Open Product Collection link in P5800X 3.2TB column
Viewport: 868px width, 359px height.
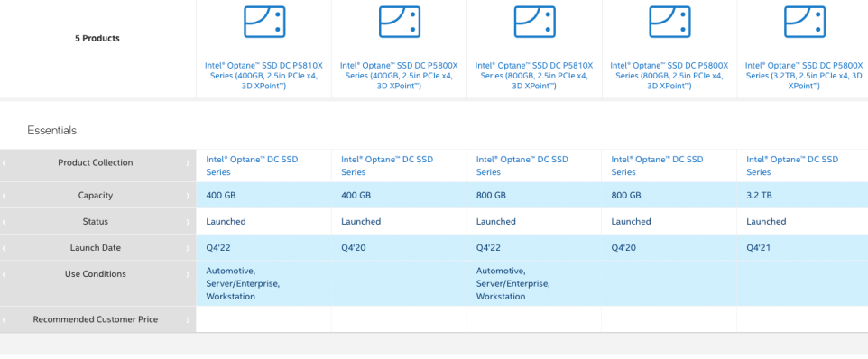792,165
